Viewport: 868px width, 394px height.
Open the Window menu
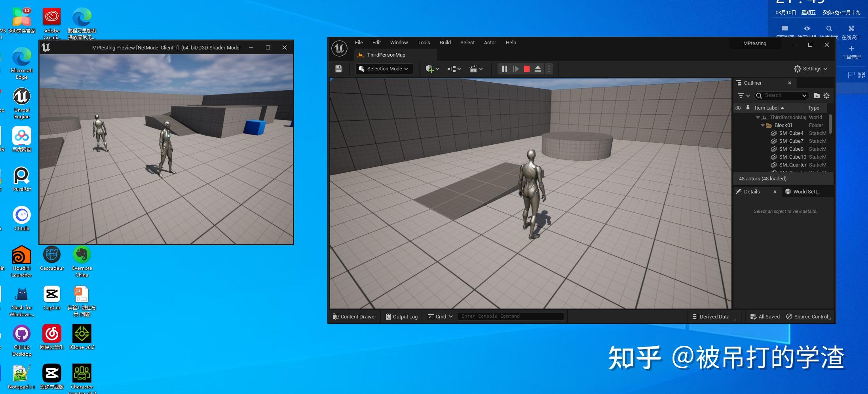(399, 43)
